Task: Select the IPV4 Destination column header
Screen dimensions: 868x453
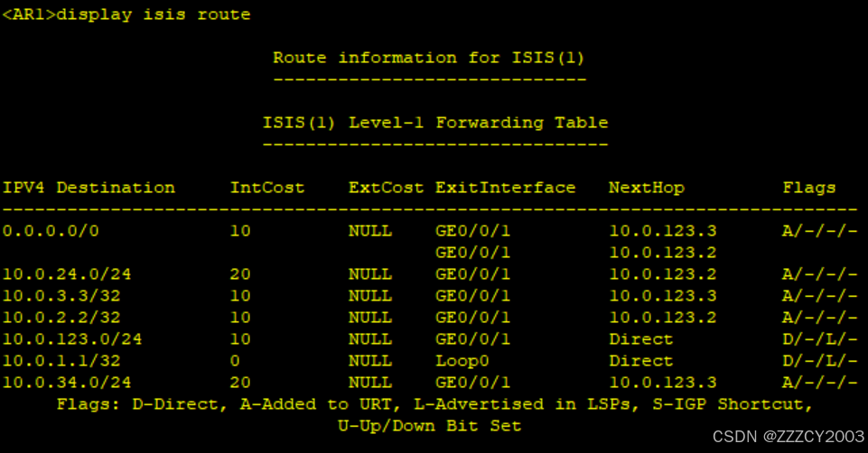Action: point(89,188)
